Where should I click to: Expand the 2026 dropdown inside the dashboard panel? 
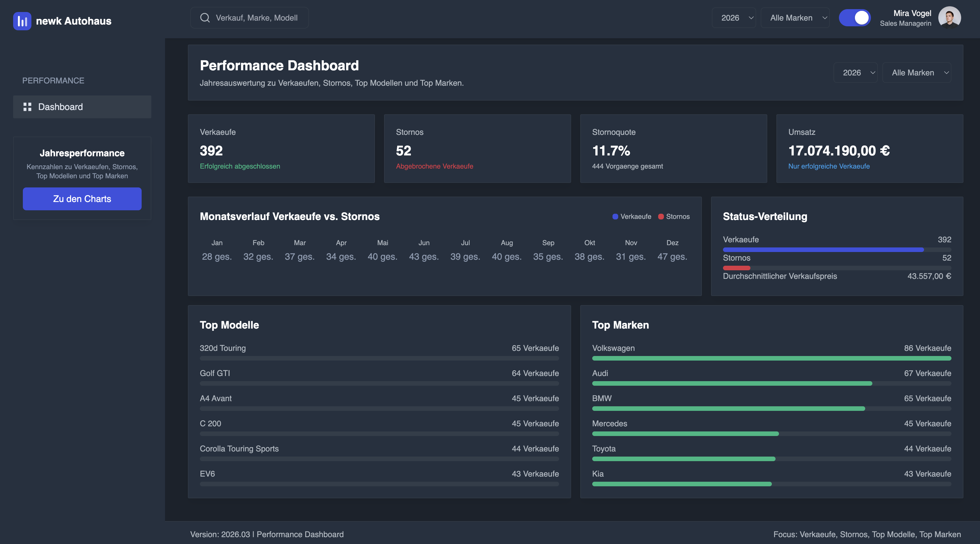(x=856, y=72)
